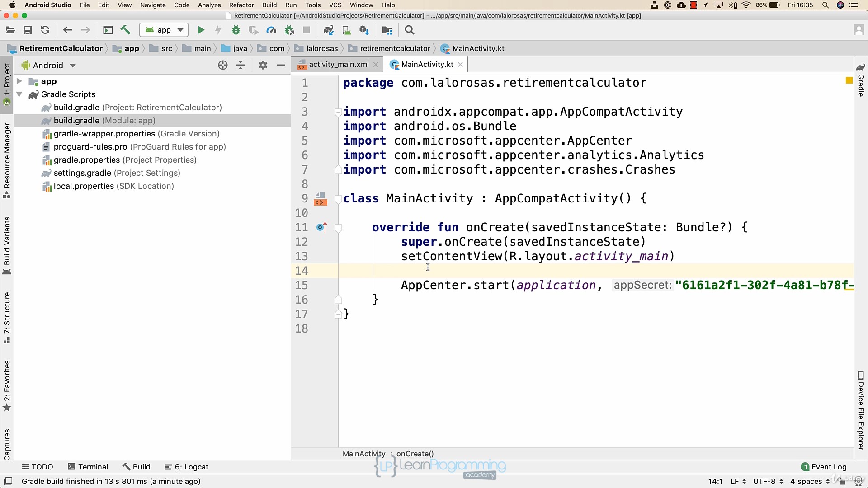Click Attach Debugger to Android Process icon
This screenshot has height=488, width=868.
[x=289, y=30]
